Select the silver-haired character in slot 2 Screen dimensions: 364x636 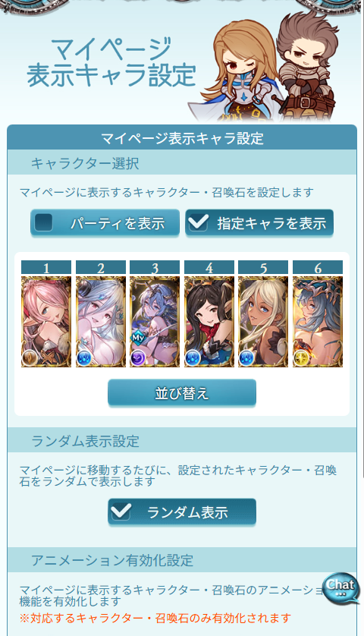(101, 322)
